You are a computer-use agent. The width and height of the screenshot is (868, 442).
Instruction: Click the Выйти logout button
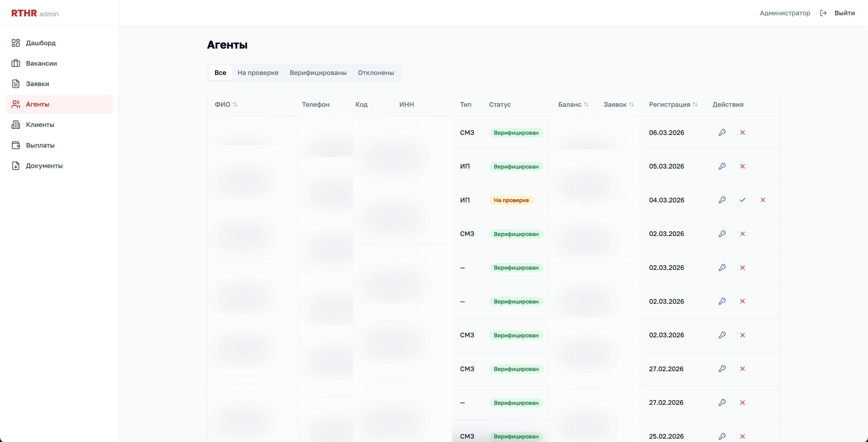[x=844, y=13]
